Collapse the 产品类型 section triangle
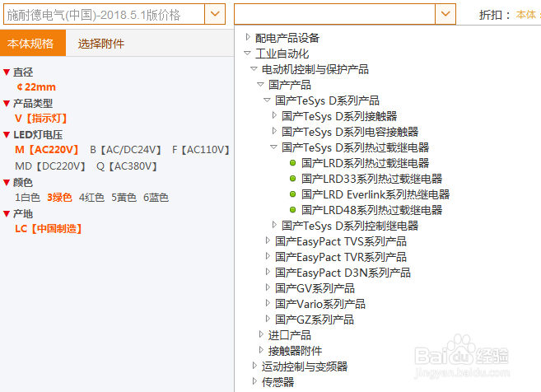 pos(7,103)
